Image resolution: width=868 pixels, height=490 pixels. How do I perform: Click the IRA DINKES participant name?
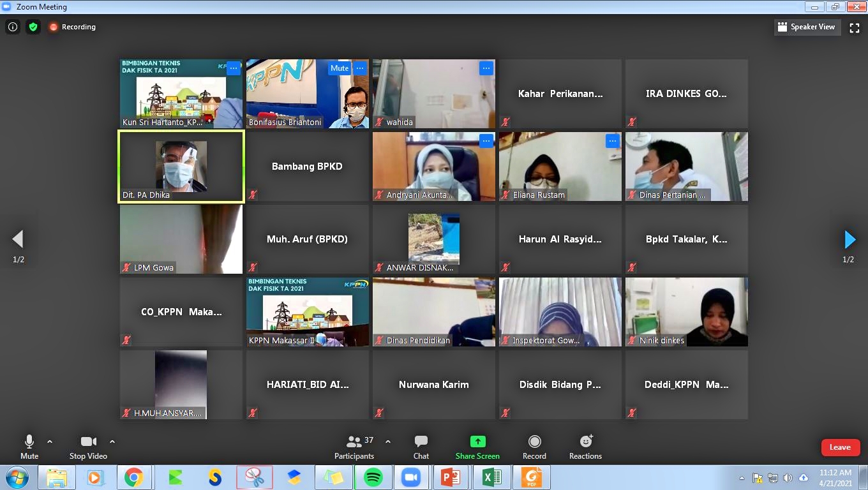(x=686, y=94)
